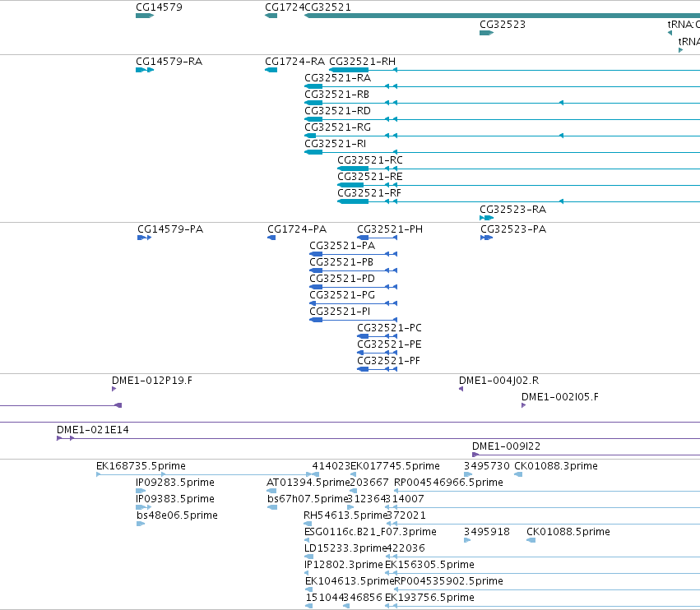Select the EK168735.5prime EST label
The height and width of the screenshot is (610, 700).
point(141,466)
